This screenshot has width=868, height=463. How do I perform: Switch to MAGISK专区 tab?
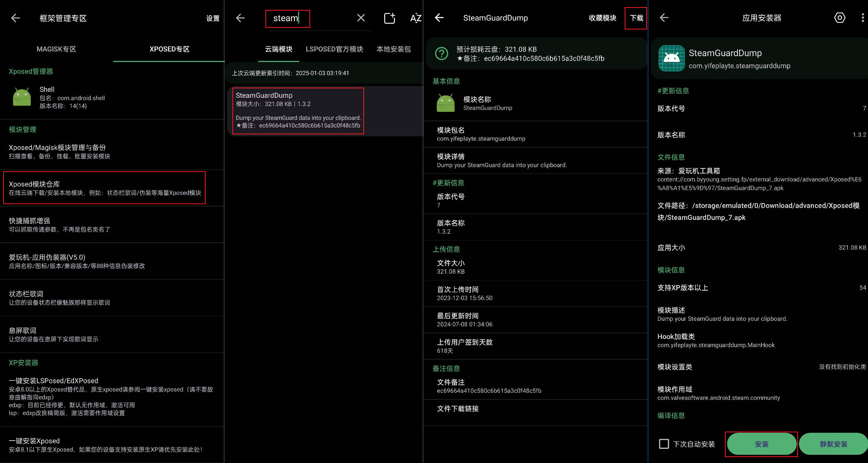pyautogui.click(x=56, y=49)
